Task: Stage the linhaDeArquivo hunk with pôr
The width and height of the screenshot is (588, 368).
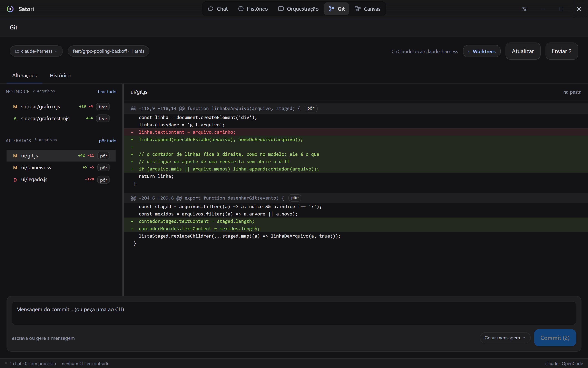Action: [x=311, y=108]
